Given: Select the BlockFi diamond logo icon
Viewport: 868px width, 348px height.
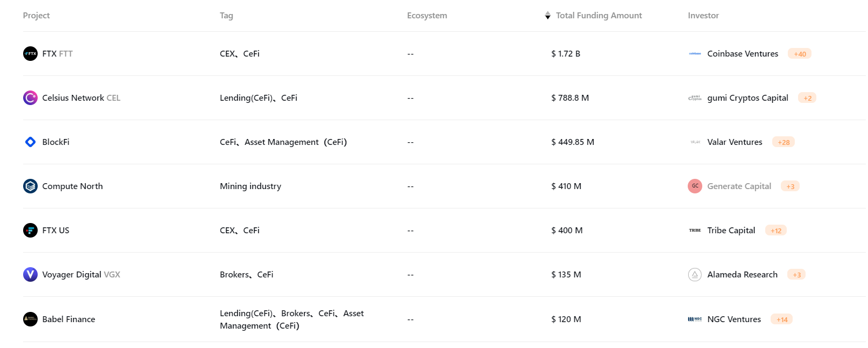Looking at the screenshot, I should coord(30,142).
